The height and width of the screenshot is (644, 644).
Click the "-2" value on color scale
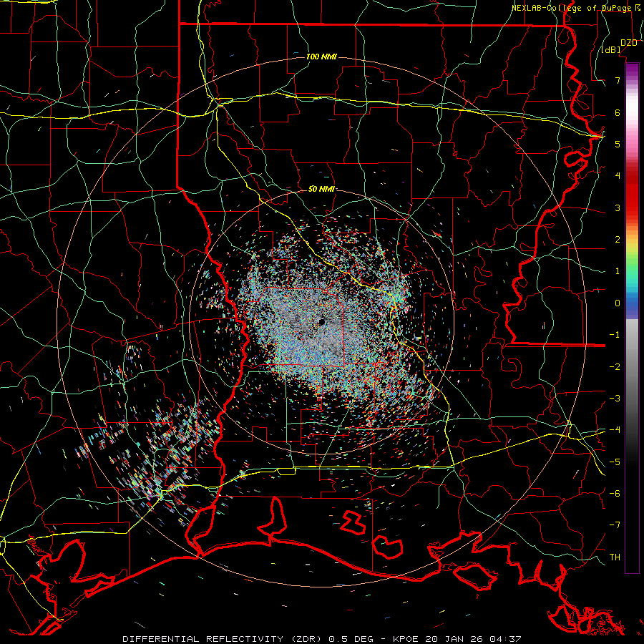pyautogui.click(x=615, y=367)
